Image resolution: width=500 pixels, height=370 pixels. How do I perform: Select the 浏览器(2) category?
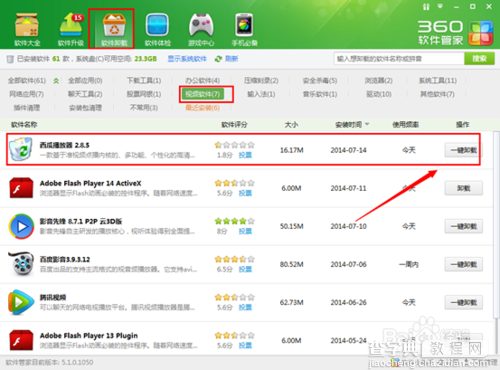click(379, 81)
